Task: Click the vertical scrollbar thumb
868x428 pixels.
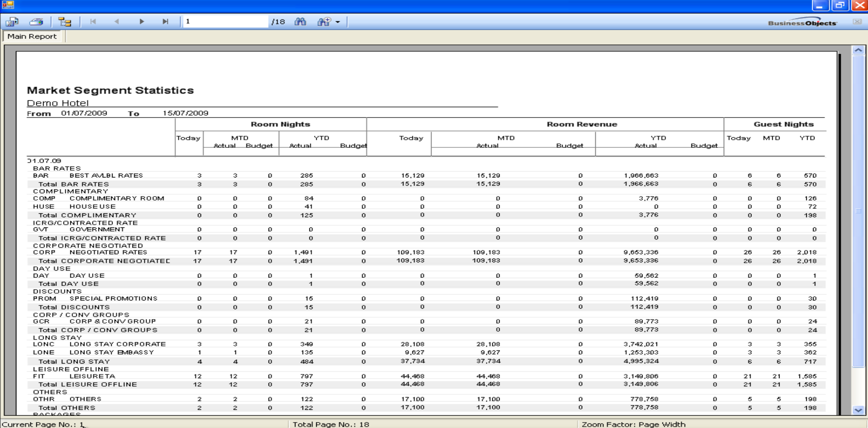Action: 858,211
